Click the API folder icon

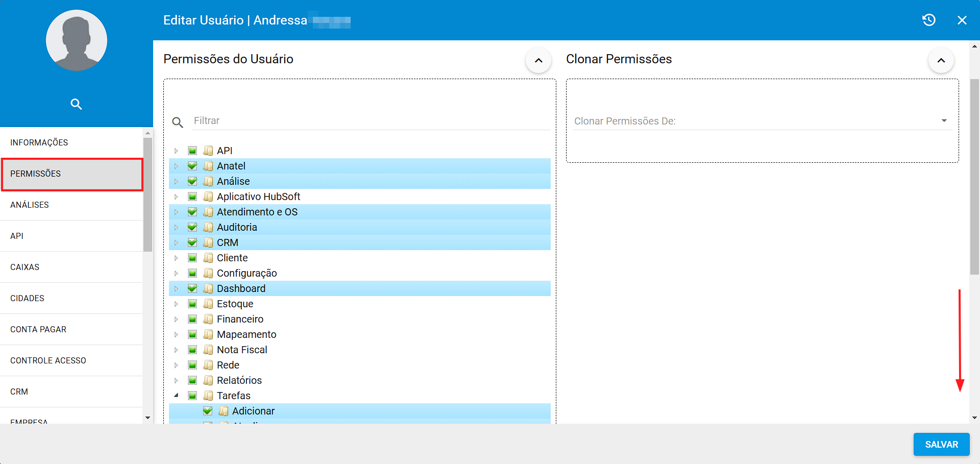(208, 151)
